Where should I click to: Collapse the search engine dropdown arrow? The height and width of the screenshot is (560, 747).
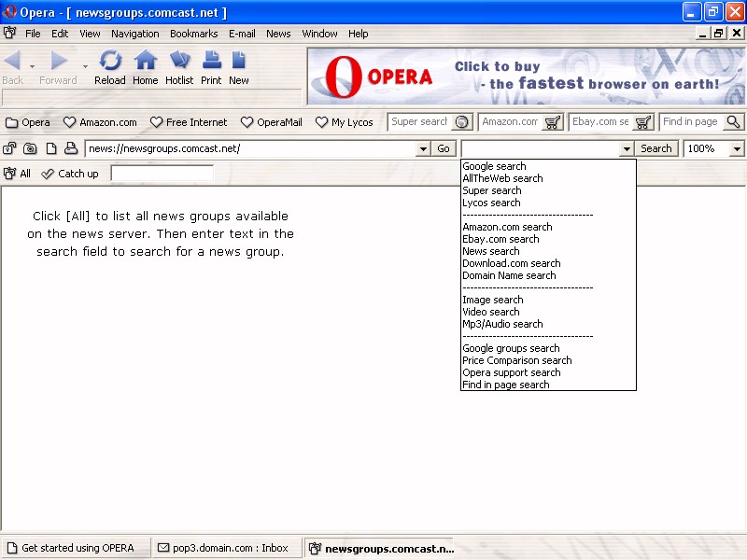tap(627, 149)
